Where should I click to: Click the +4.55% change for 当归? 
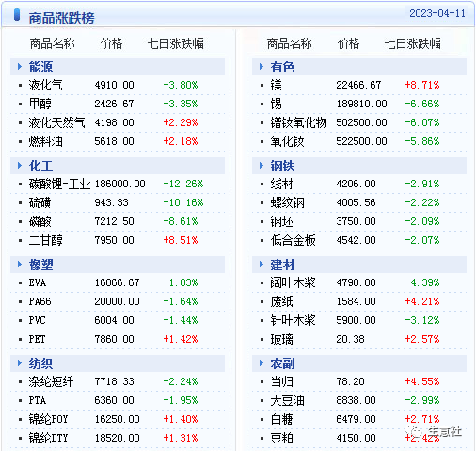422,381
